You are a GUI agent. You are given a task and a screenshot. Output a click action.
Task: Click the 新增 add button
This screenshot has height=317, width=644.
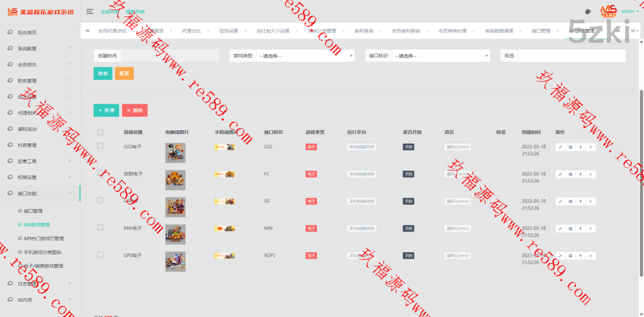106,111
